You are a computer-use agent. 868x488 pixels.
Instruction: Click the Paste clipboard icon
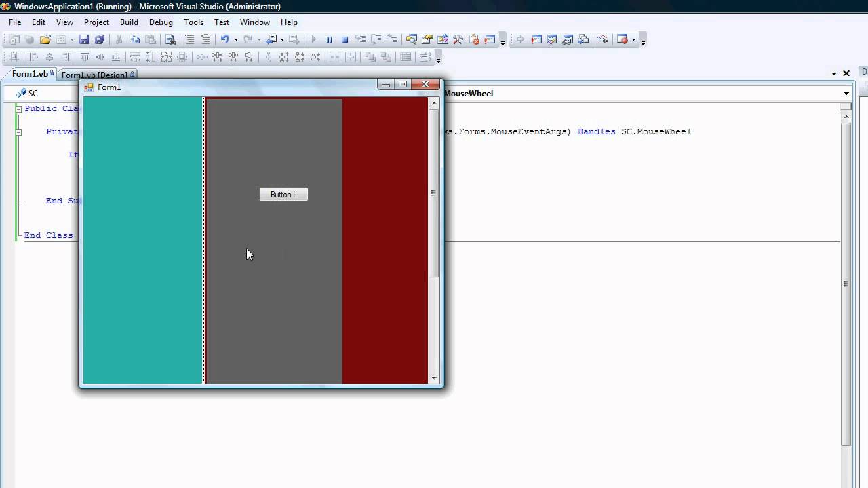pos(151,40)
